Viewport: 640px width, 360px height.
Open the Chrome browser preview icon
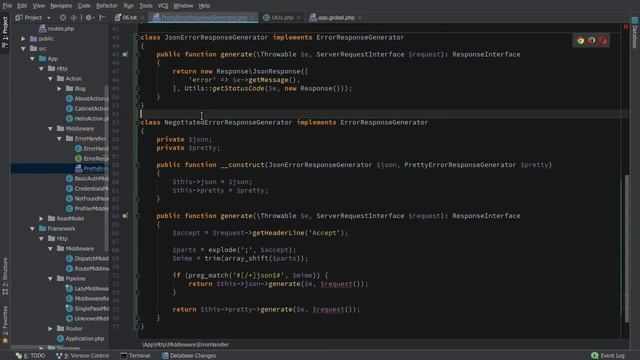pos(580,40)
